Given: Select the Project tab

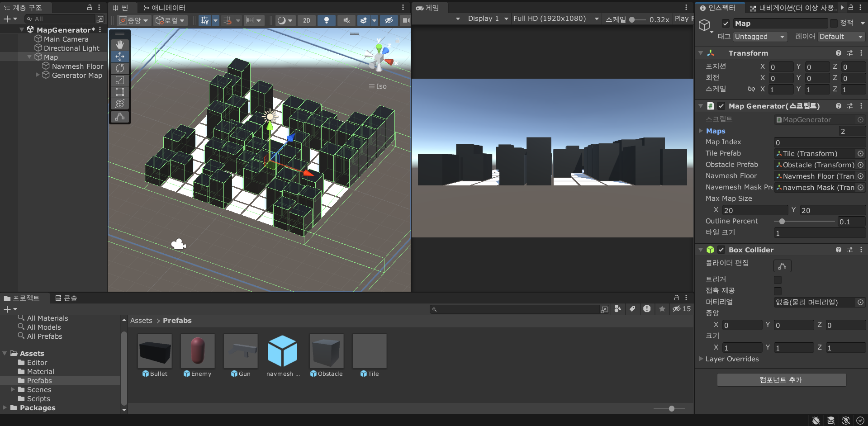Looking at the screenshot, I should 22,298.
